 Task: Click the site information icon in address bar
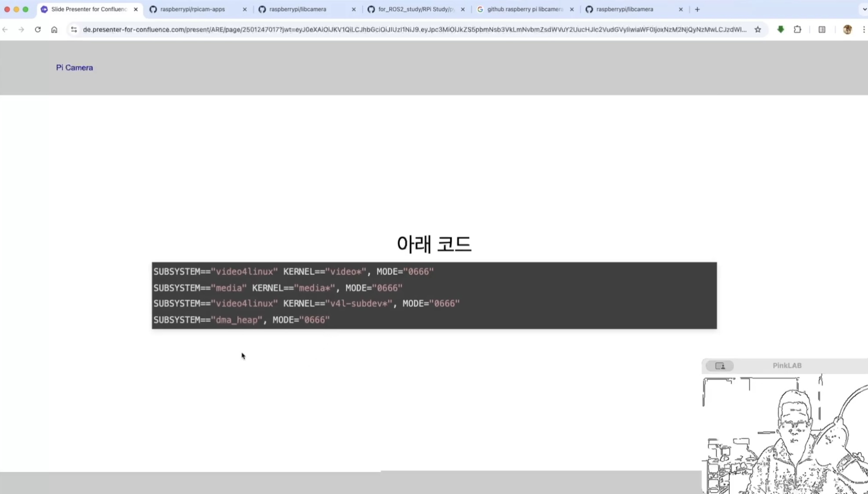[74, 29]
